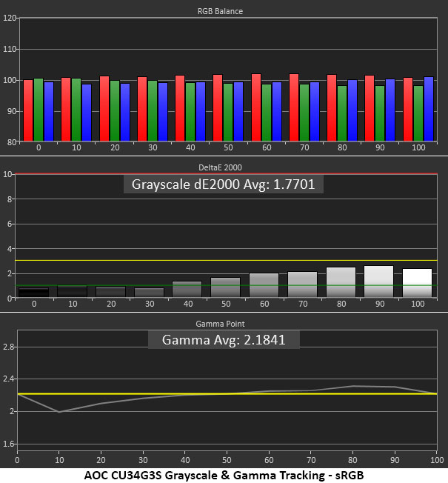The height and width of the screenshot is (483, 448).
Task: Click the green bar at 80 in RGB Balance
Action: [342, 113]
